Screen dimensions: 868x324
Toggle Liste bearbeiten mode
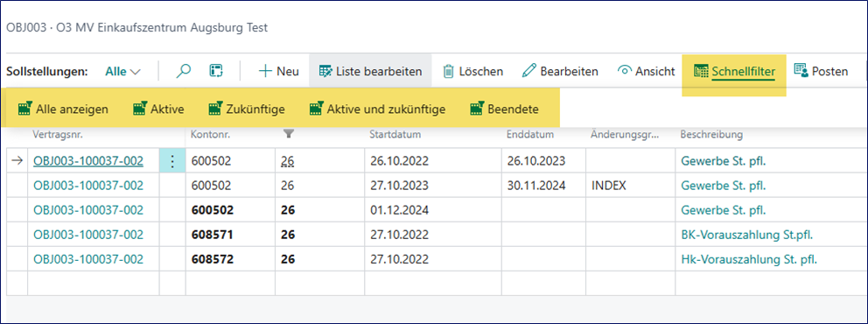370,72
